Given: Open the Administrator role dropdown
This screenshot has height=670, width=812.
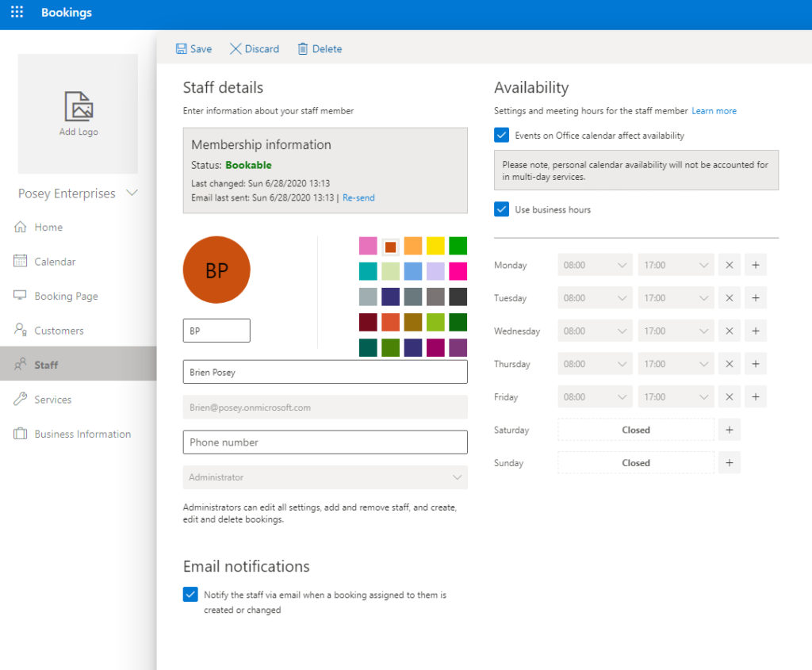Looking at the screenshot, I should (x=325, y=477).
